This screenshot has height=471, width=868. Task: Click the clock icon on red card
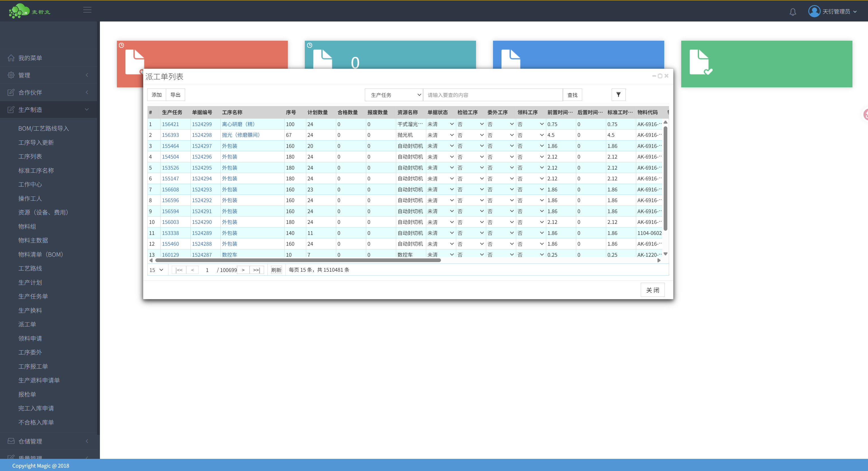point(122,45)
